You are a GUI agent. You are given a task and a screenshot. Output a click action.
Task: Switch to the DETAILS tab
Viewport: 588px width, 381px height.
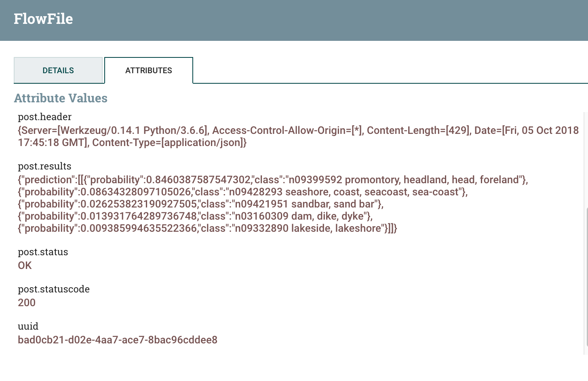point(58,70)
